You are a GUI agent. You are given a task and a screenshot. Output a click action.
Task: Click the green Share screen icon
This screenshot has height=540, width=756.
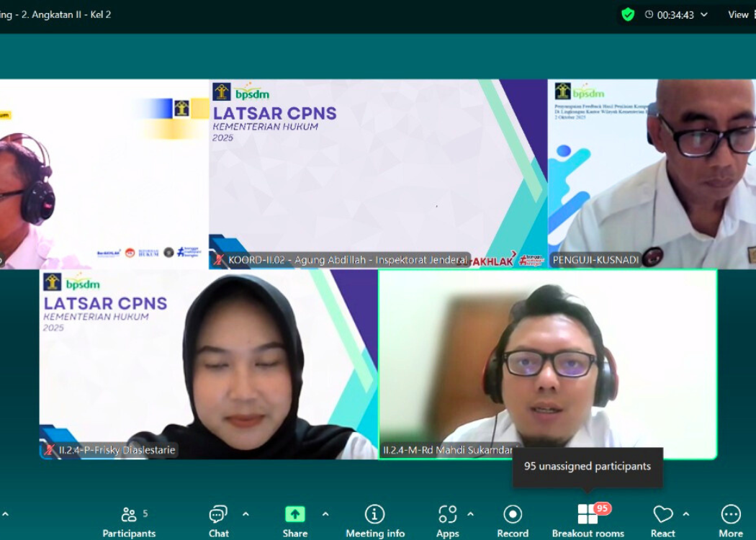tap(294, 514)
